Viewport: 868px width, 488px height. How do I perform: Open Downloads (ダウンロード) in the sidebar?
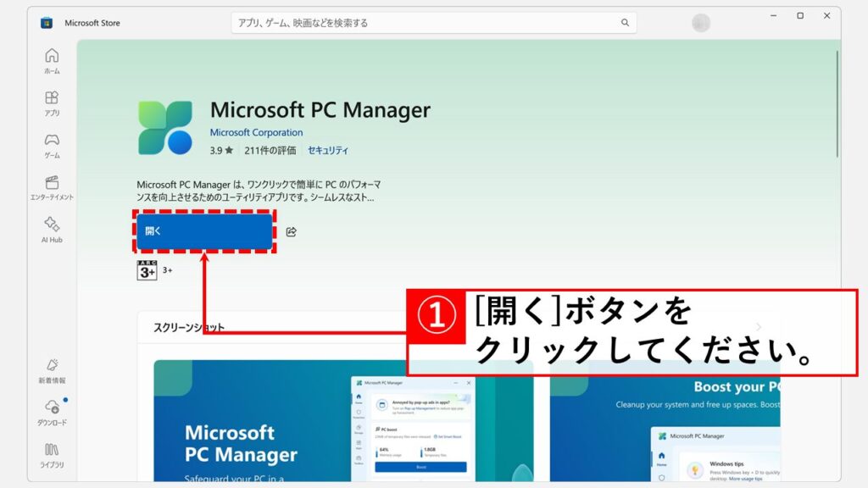click(52, 413)
